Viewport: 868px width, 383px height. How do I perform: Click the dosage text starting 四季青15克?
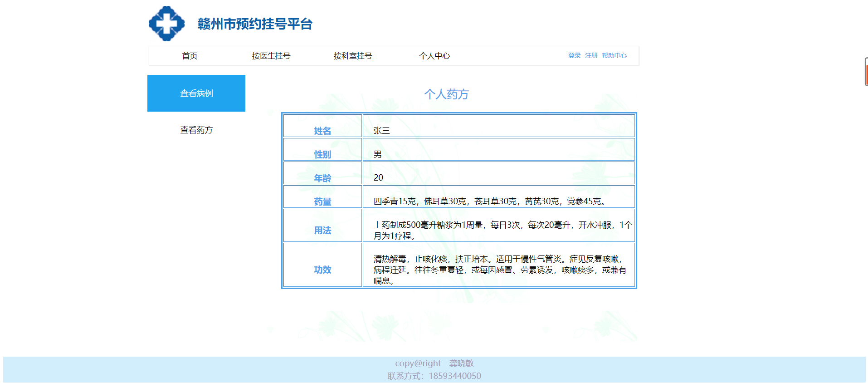[491, 201]
